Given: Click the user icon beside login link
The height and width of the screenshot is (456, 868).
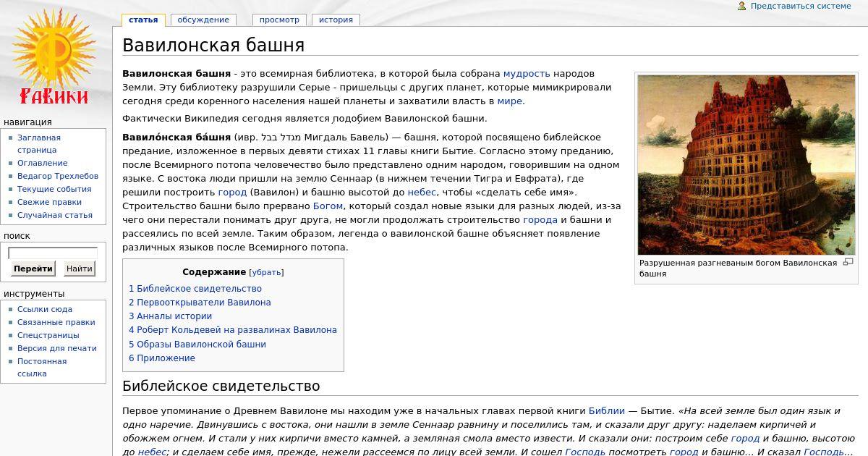Looking at the screenshot, I should tap(741, 6).
